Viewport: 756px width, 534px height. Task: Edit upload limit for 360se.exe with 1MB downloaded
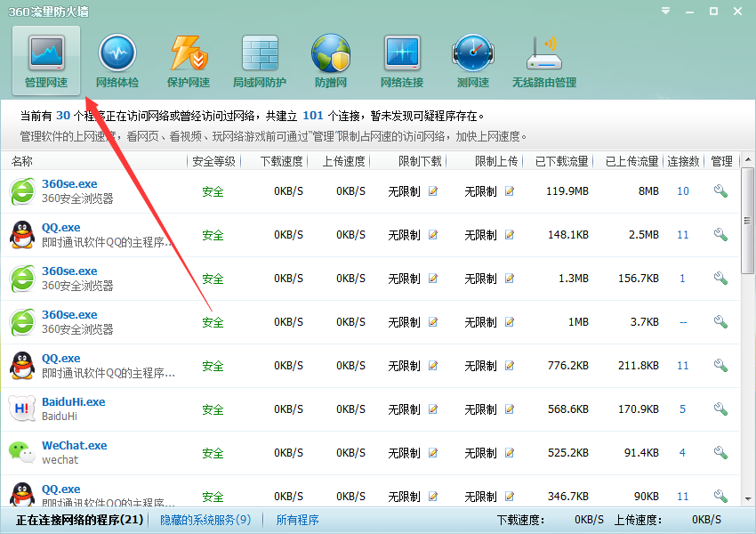tap(509, 322)
